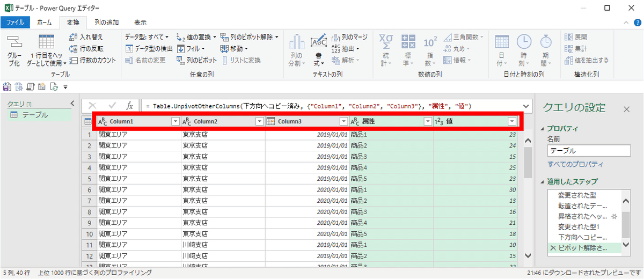The height and width of the screenshot is (279, 644).
Task: Click the date type icon of Column3
Action: click(x=271, y=122)
